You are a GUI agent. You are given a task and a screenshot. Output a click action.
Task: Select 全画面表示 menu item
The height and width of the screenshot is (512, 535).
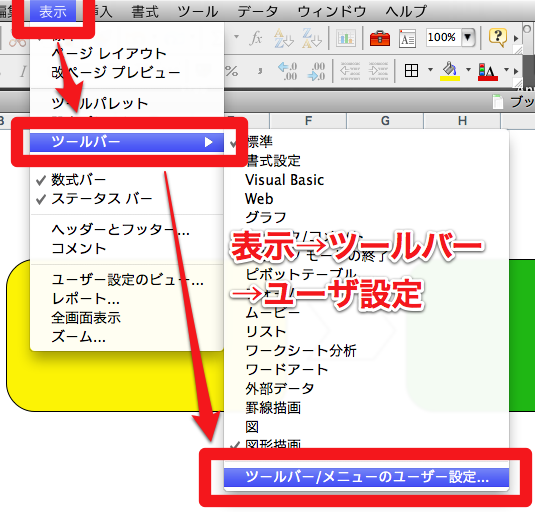click(127, 318)
